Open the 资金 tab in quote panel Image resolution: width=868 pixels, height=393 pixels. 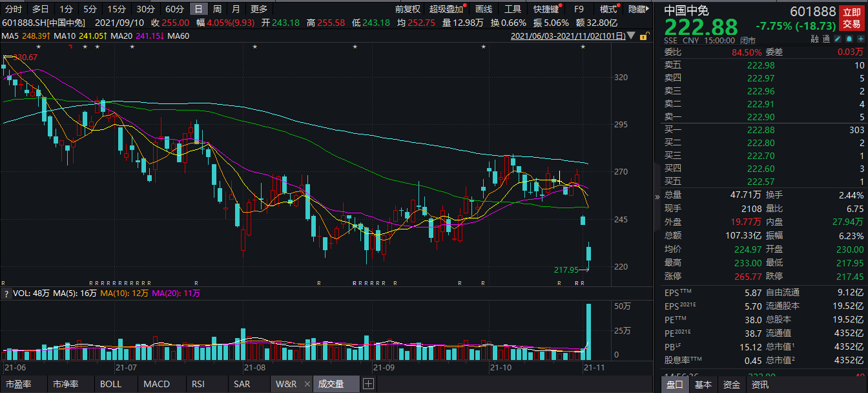[x=732, y=385]
